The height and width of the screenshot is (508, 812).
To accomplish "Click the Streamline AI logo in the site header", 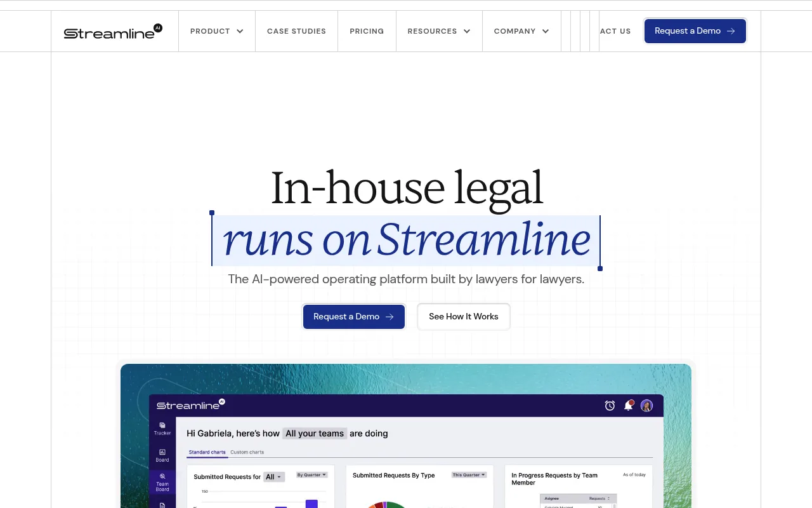I will point(113,32).
